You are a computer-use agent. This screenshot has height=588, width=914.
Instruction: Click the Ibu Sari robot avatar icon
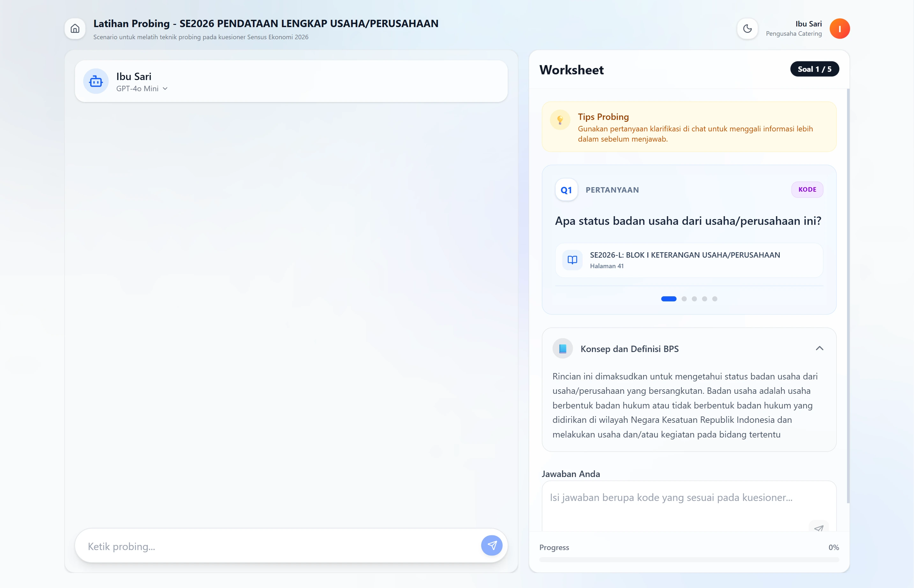click(96, 81)
